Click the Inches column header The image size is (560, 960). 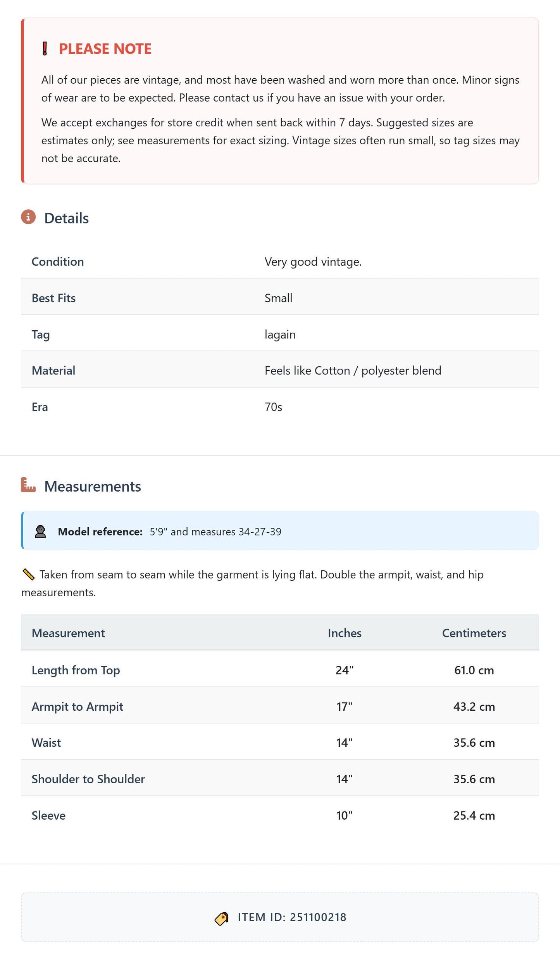pos(345,633)
